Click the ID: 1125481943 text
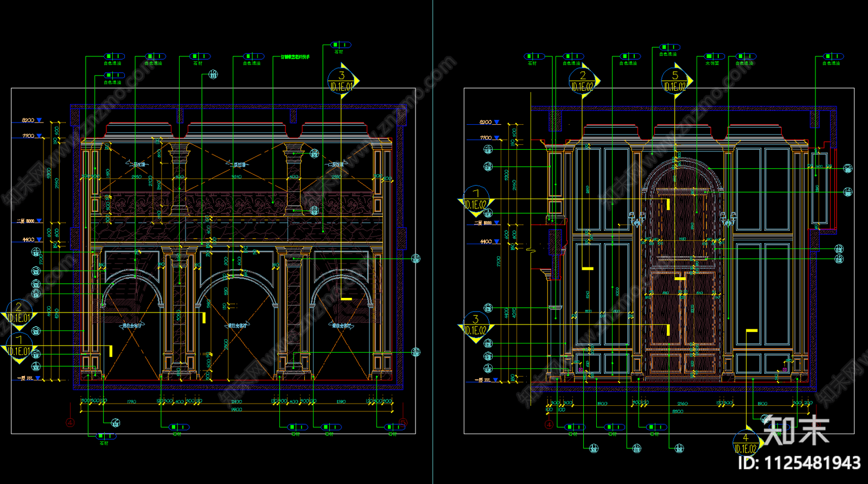868x484 pixels. pos(799,463)
